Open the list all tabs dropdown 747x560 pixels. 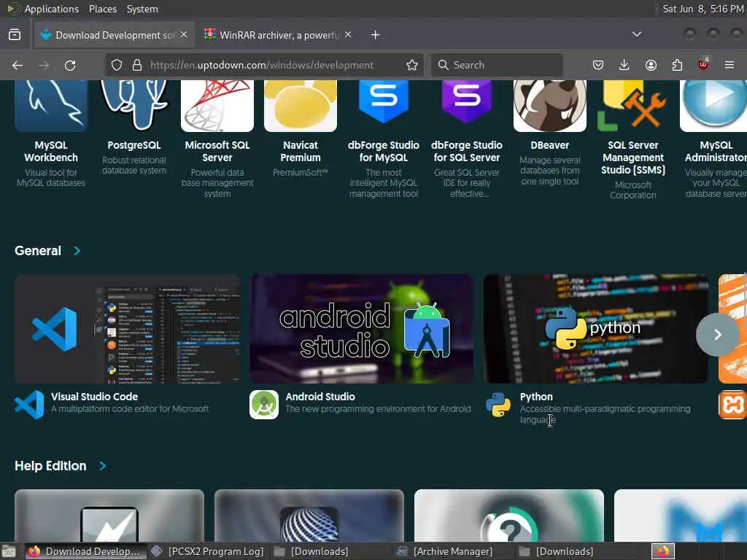click(636, 34)
